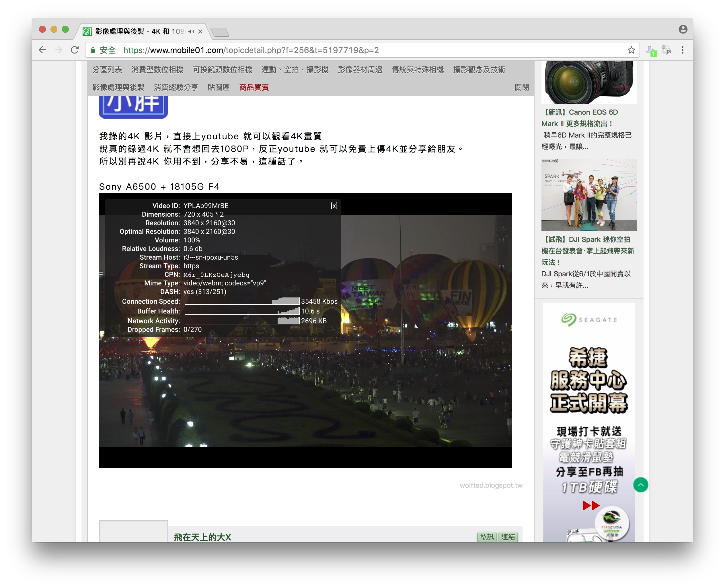Click the Stream Host r3---sn-ipoxu-un5s value
725x588 pixels.
pyautogui.click(x=211, y=257)
